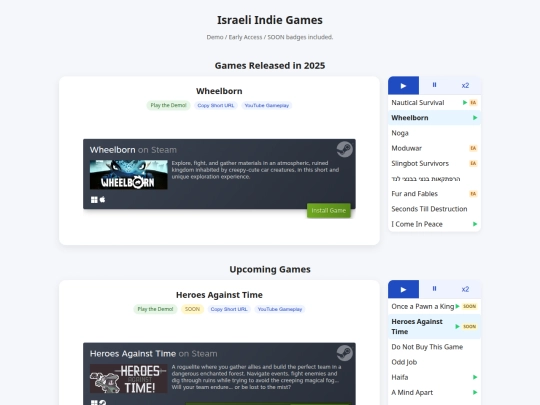This screenshot has width=540, height=405.
Task: Click the Install Game button for Wheelborn
Action: tap(329, 210)
